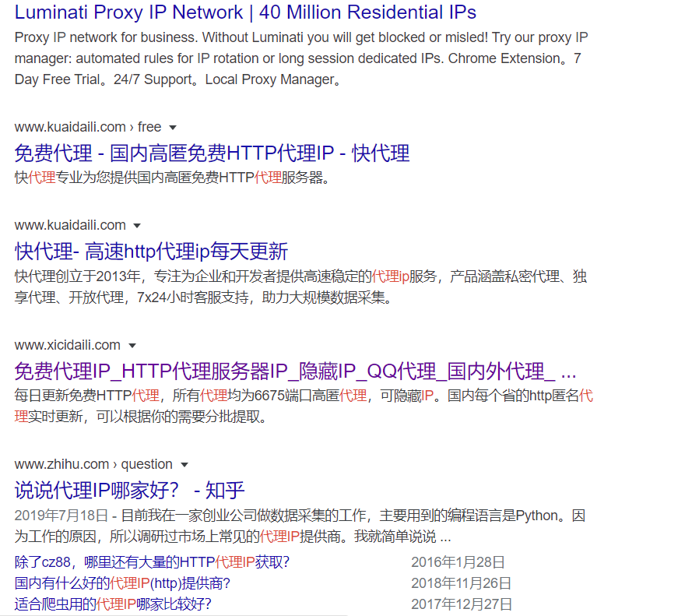Image resolution: width=692 pixels, height=616 pixels.
Task: Click the 2019年7月18日 snippet date
Action: pos(61,516)
